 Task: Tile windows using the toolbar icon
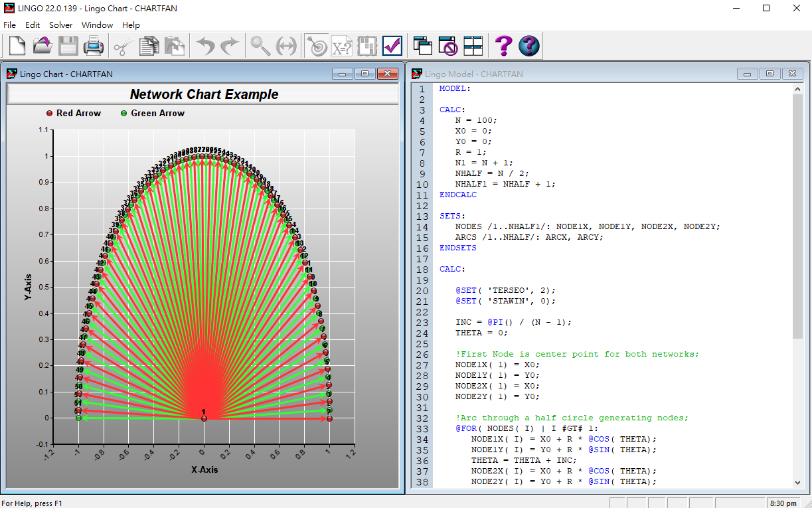(473, 46)
